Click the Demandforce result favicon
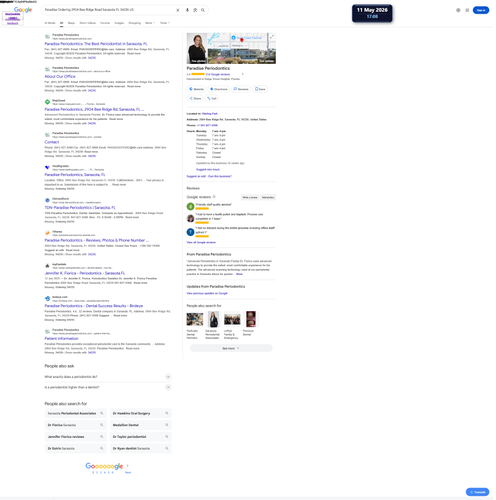The width and height of the screenshot is (496, 500). [47, 200]
